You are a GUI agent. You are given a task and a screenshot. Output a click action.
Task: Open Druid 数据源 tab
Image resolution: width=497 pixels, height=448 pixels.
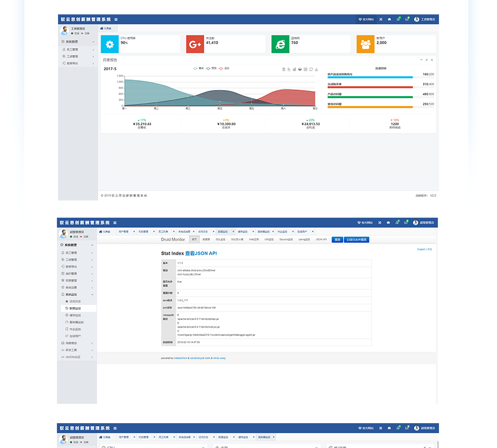click(x=207, y=240)
